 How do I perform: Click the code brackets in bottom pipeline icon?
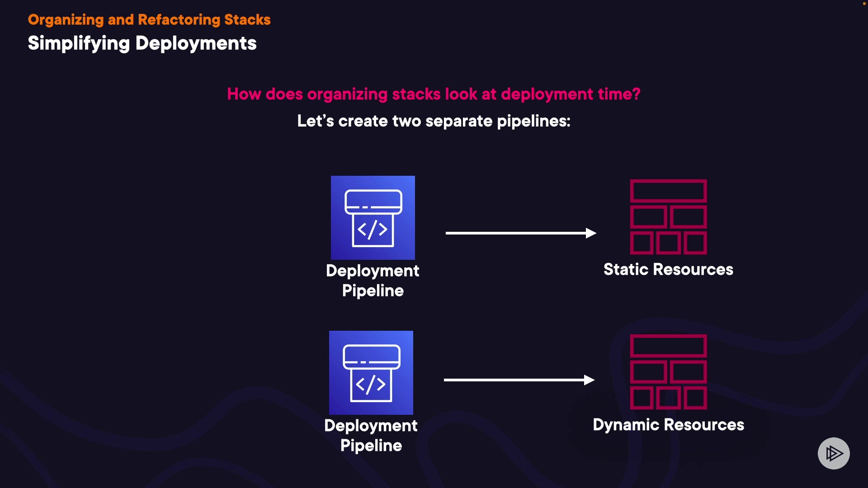[x=371, y=385]
